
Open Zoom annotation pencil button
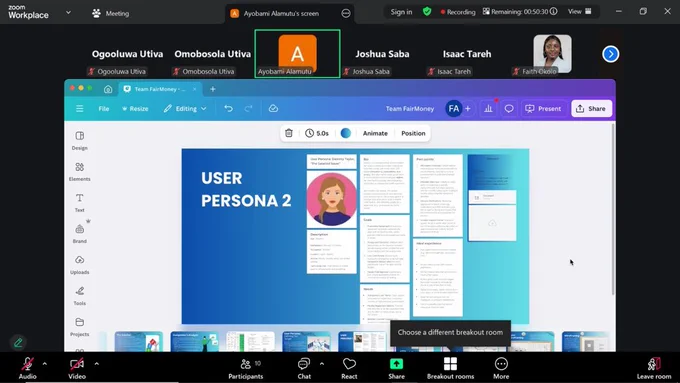(x=18, y=343)
